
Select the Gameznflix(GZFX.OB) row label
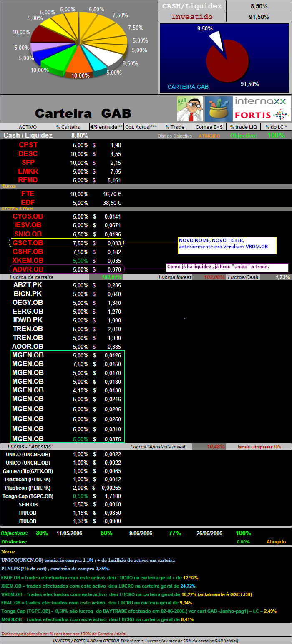(x=28, y=471)
